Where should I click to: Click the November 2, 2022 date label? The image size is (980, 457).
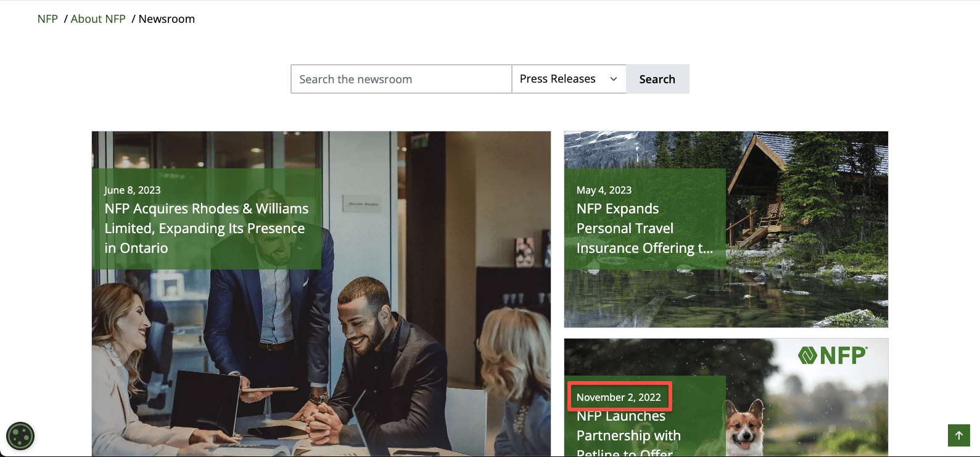point(619,397)
